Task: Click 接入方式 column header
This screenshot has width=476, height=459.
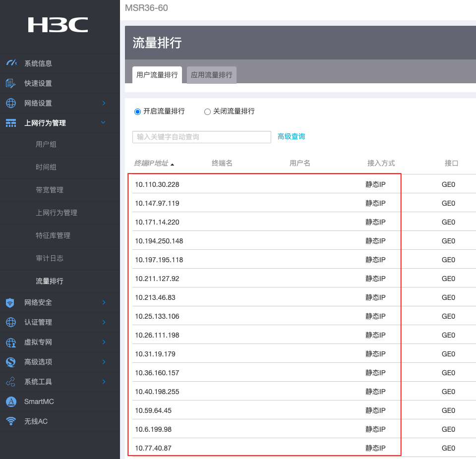Action: click(381, 163)
